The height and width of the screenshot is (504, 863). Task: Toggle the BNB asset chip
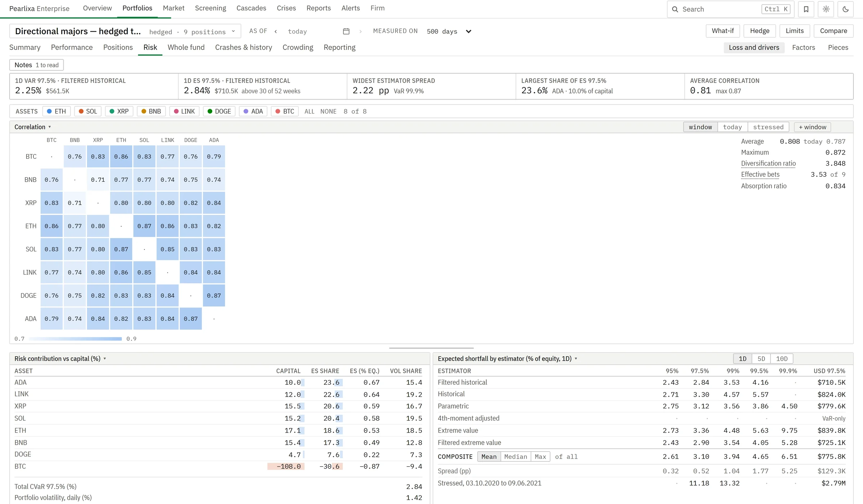click(151, 111)
